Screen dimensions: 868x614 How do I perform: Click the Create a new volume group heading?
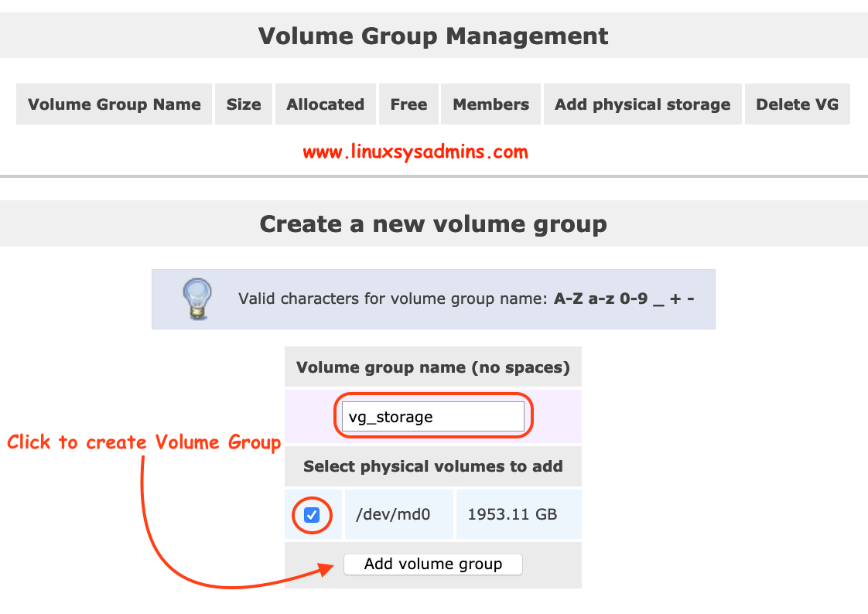coord(433,224)
